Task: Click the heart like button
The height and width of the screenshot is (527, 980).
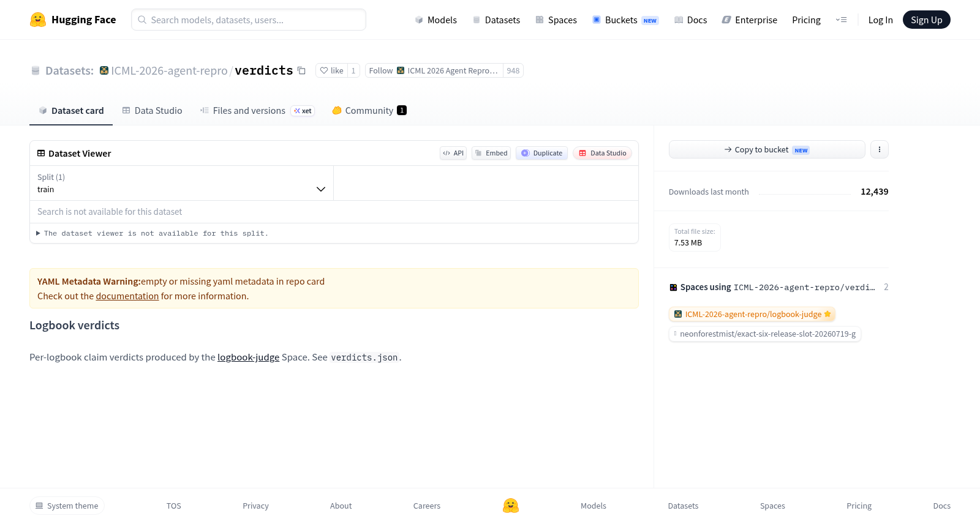Action: click(x=331, y=70)
